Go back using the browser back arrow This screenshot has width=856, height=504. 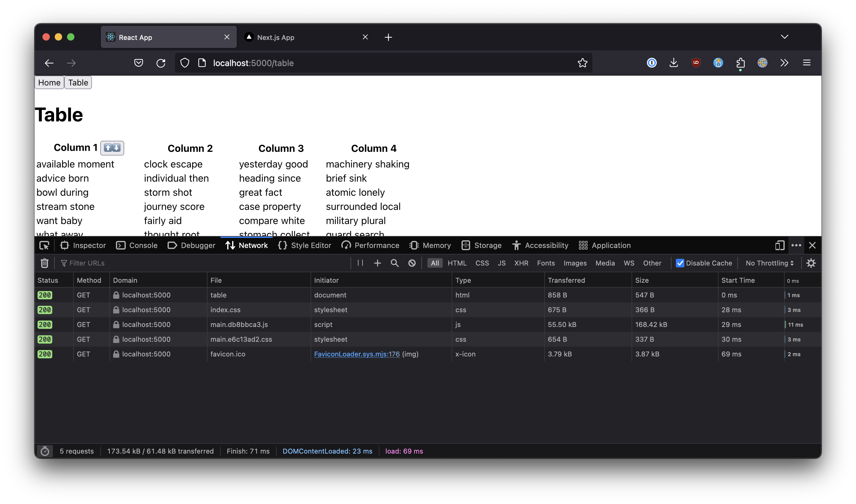[49, 63]
